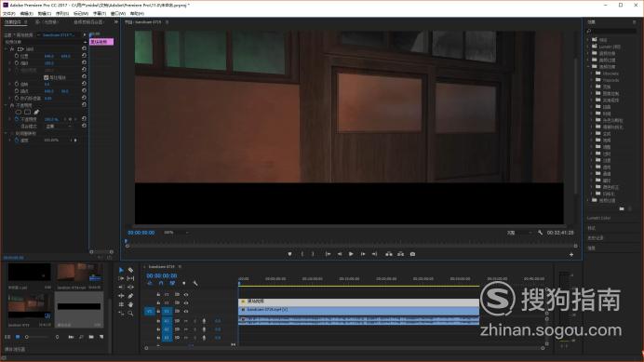
Task: Expand the Lumetri presets folder
Action: [x=588, y=47]
